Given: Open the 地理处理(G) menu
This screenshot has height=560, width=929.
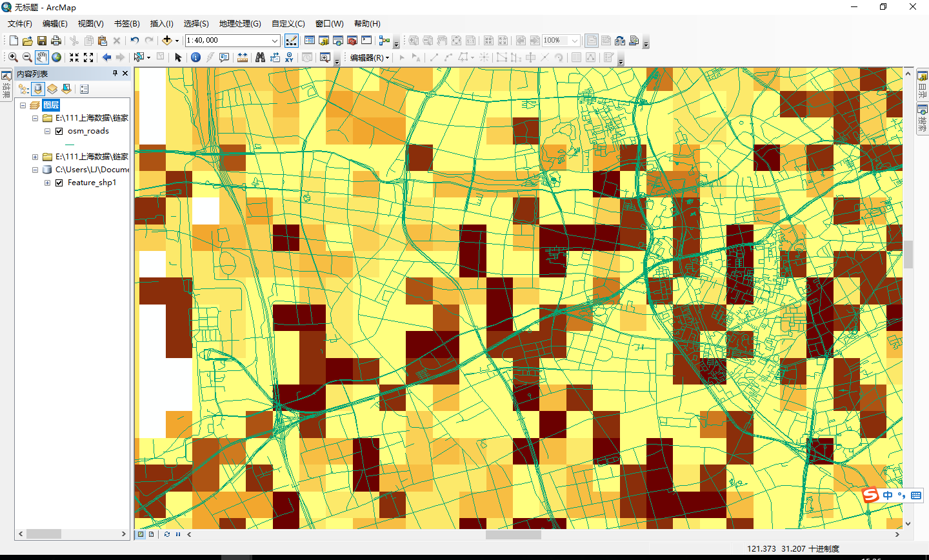Looking at the screenshot, I should pos(240,24).
